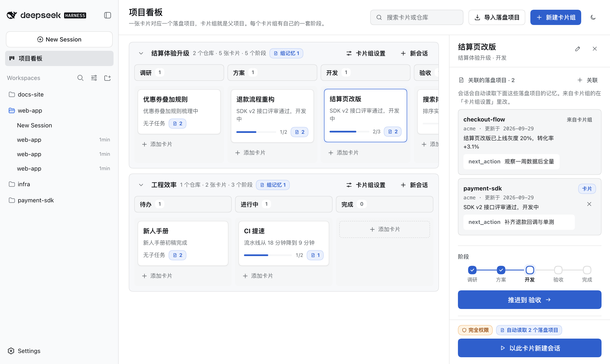This screenshot has width=610, height=364.
Task: Add card in empty 完成 column
Action: (x=384, y=229)
